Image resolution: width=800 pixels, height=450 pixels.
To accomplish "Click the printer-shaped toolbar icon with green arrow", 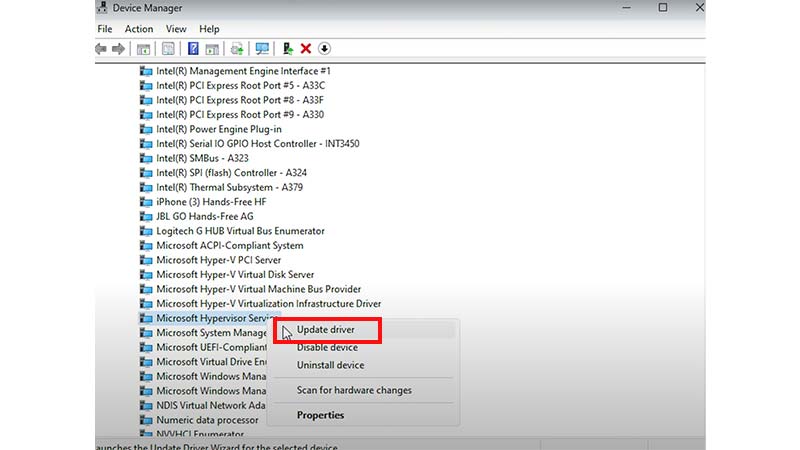I will coord(237,49).
